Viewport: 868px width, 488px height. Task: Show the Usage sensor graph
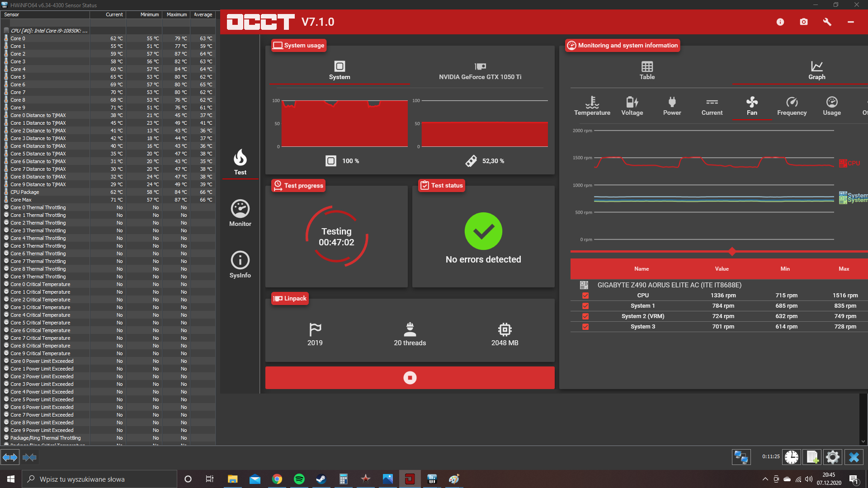pyautogui.click(x=832, y=106)
